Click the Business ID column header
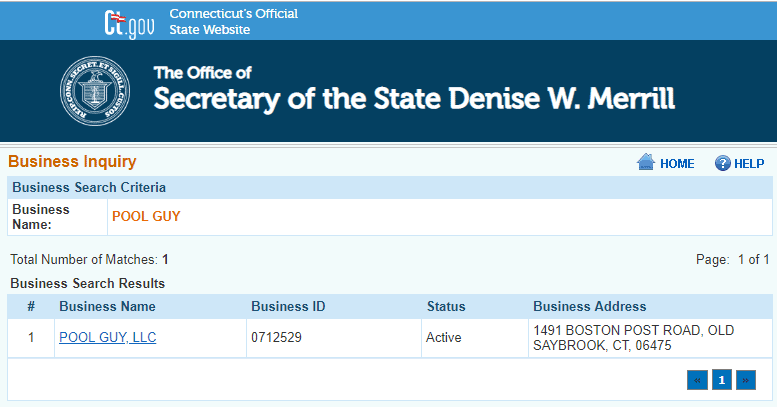Screen dimensions: 777x407 pyautogui.click(x=288, y=307)
